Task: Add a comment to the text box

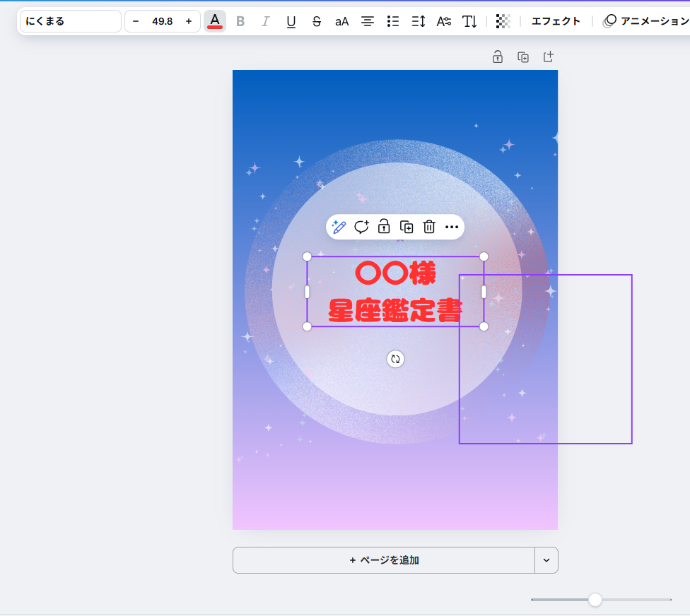Action: click(x=361, y=227)
